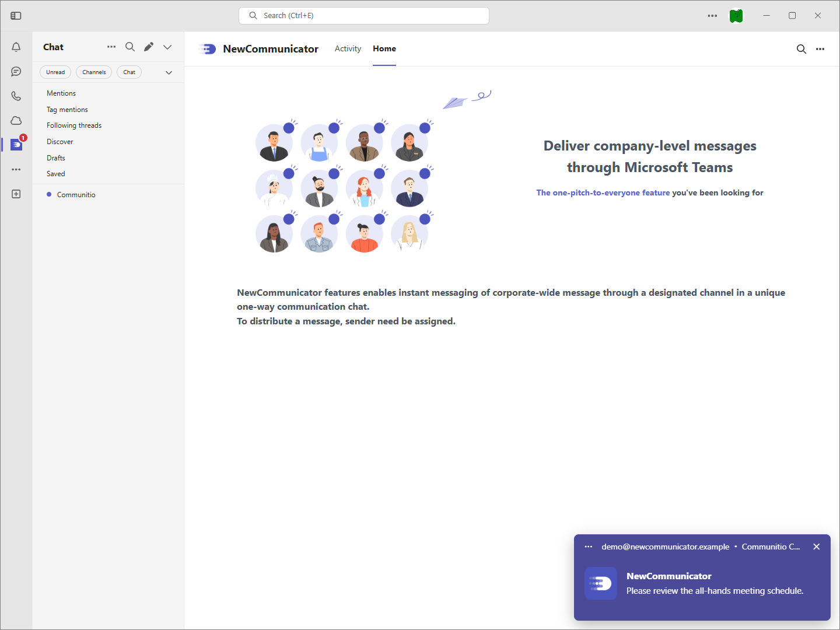Open Chat pane more options ellipsis
Image resolution: width=840 pixels, height=630 pixels.
(111, 47)
